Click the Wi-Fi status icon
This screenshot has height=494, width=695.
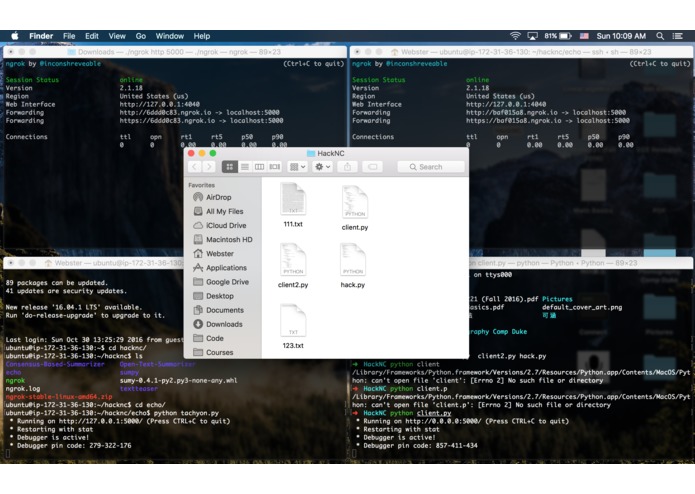(515, 36)
